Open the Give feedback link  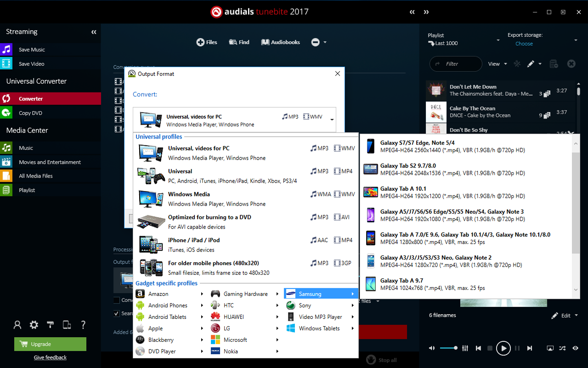pyautogui.click(x=50, y=357)
